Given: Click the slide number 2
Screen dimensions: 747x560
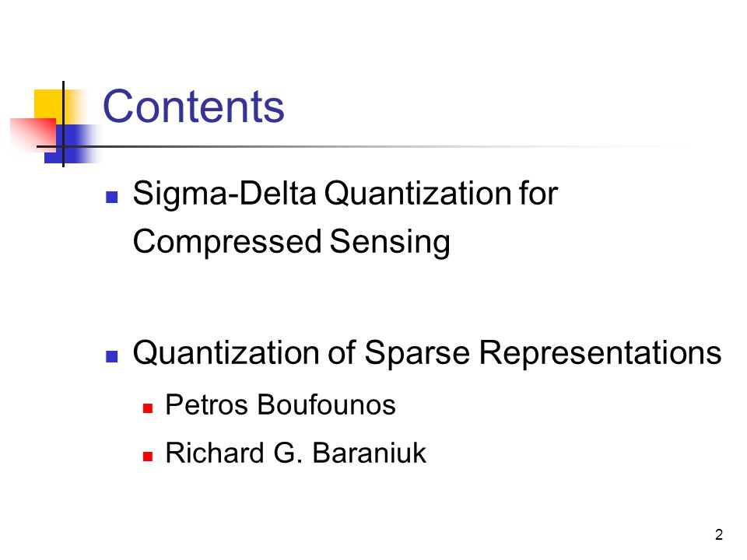Looking at the screenshot, I should click(x=719, y=534).
